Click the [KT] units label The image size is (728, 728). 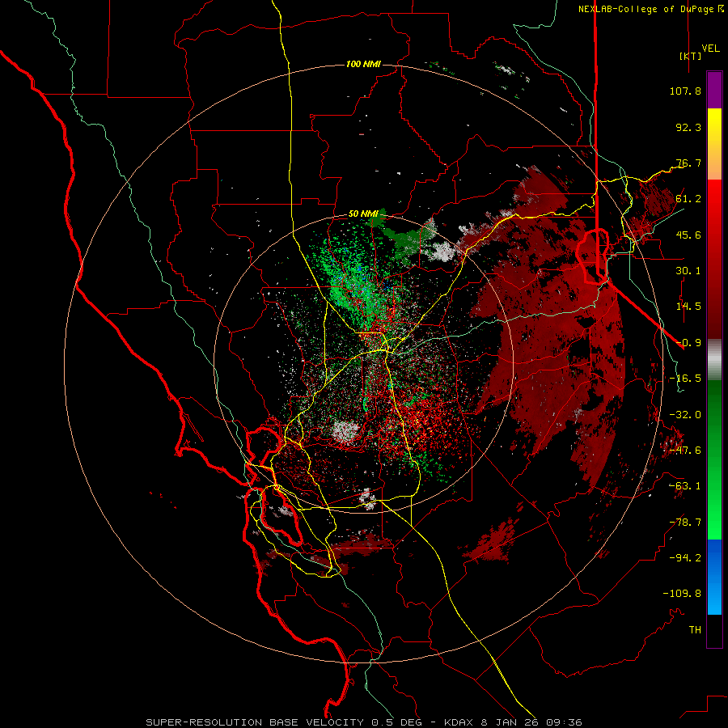(x=691, y=56)
